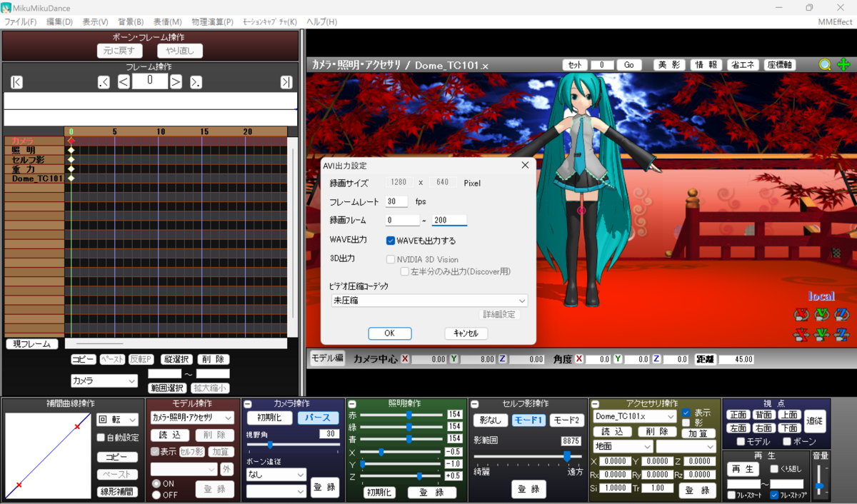Toggle the フレ・ストップ checkbox

774,495
